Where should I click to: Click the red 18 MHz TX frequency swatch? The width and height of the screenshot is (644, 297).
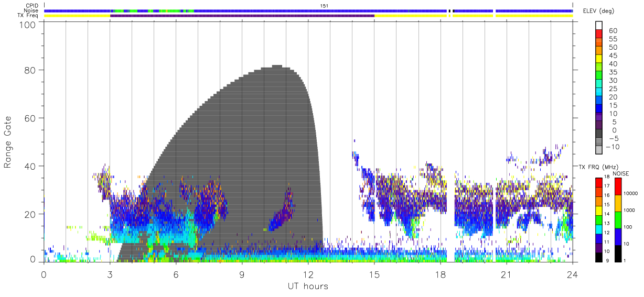[598, 183]
